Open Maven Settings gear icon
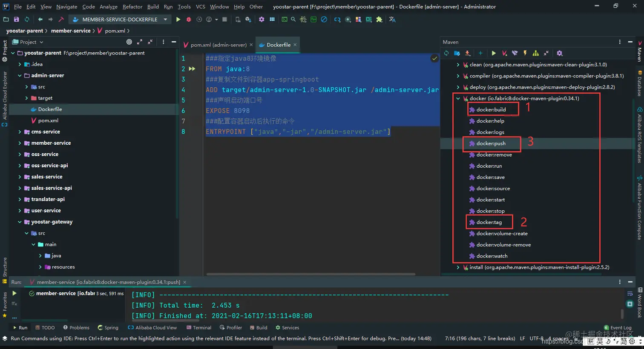644x349 pixels. [560, 53]
